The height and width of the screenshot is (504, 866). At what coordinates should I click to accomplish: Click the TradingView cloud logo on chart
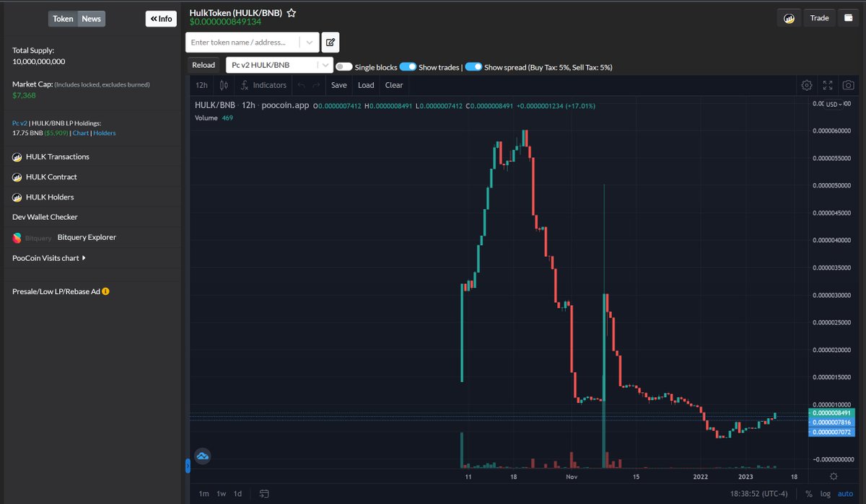203,456
